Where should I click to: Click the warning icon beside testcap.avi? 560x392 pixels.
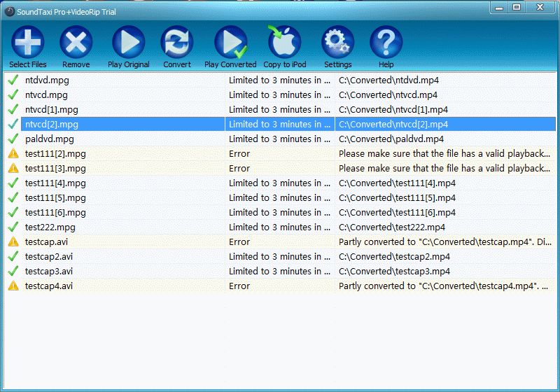[13, 241]
